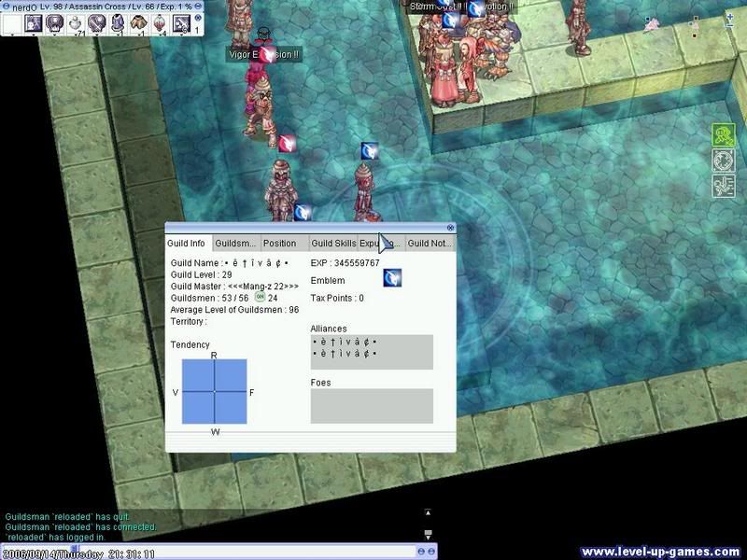The width and height of the screenshot is (747, 560).
Task: Toggle the online guildsmen ON indicator
Action: pos(260,298)
